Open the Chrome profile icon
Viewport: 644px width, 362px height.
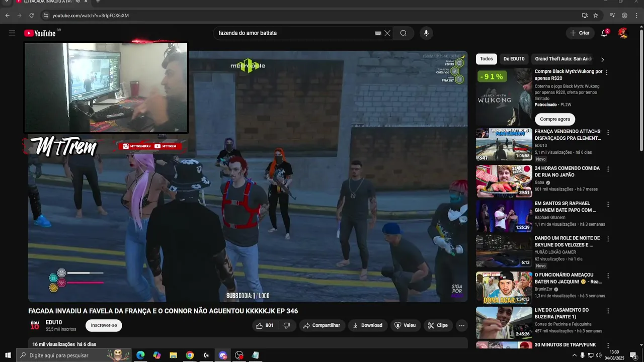click(624, 16)
